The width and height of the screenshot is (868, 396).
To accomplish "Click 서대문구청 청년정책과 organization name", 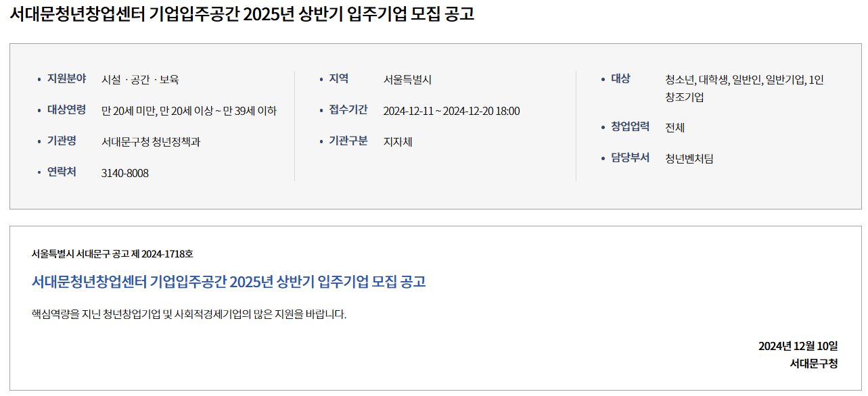I will 151,142.
